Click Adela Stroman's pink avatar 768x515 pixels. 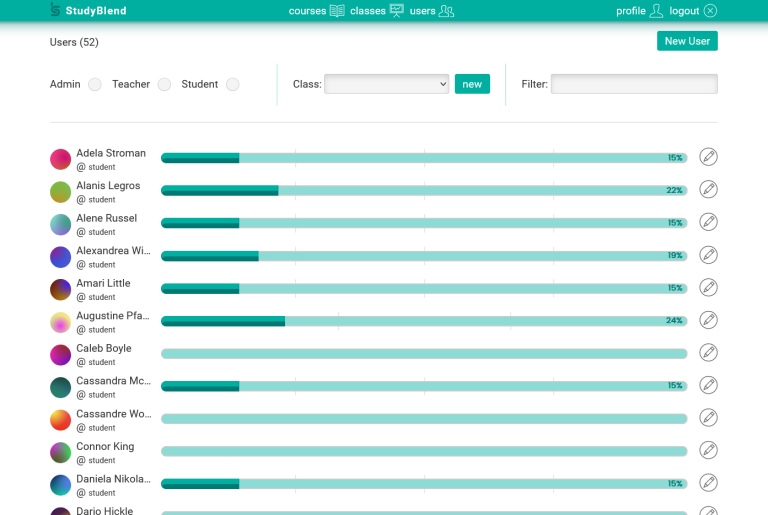[x=61, y=159]
